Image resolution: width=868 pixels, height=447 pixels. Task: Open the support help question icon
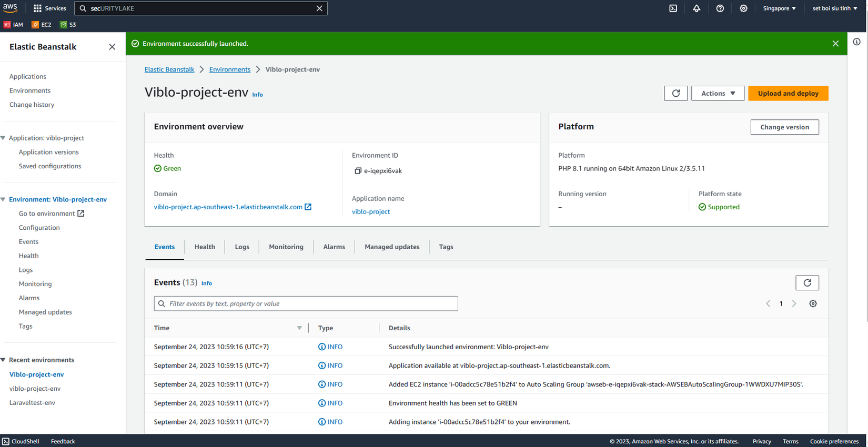(x=720, y=8)
